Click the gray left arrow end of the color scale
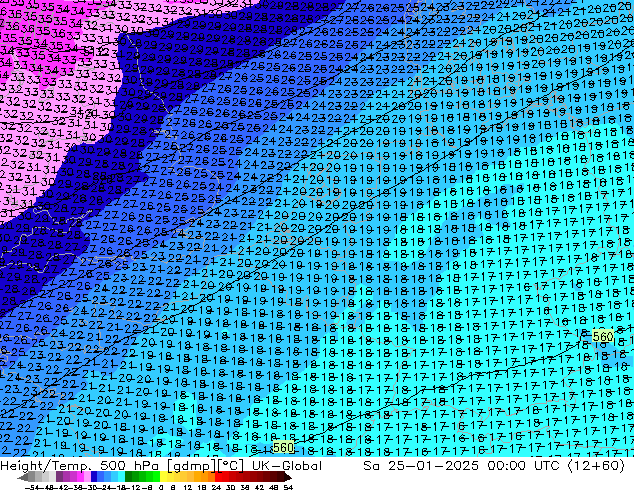 tap(23, 477)
